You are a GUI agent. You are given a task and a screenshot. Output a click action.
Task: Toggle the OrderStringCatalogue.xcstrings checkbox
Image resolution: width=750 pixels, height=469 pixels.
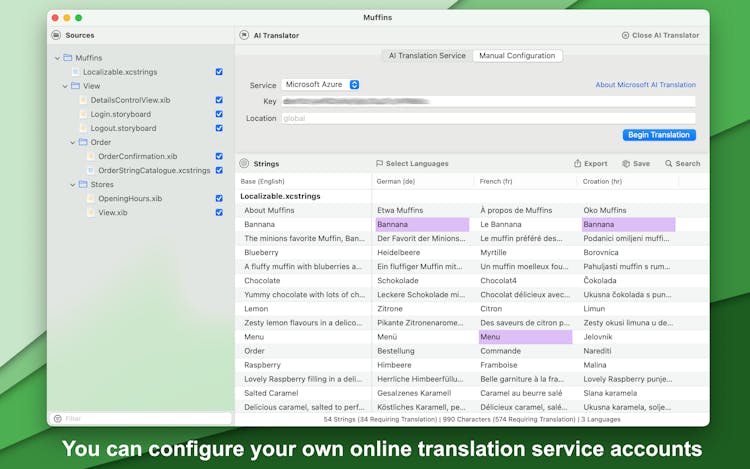pyautogui.click(x=219, y=170)
